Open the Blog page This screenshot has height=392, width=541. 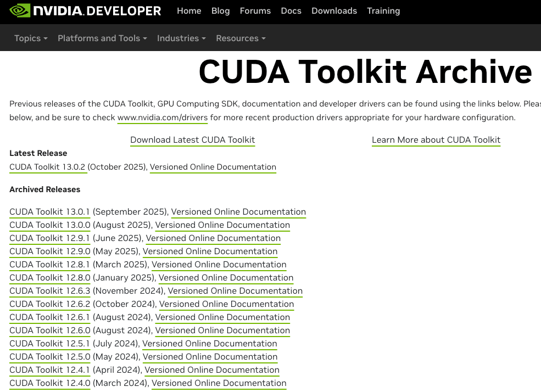(x=220, y=11)
